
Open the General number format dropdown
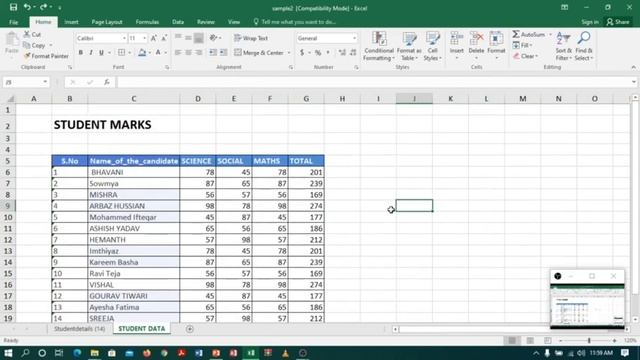[354, 38]
